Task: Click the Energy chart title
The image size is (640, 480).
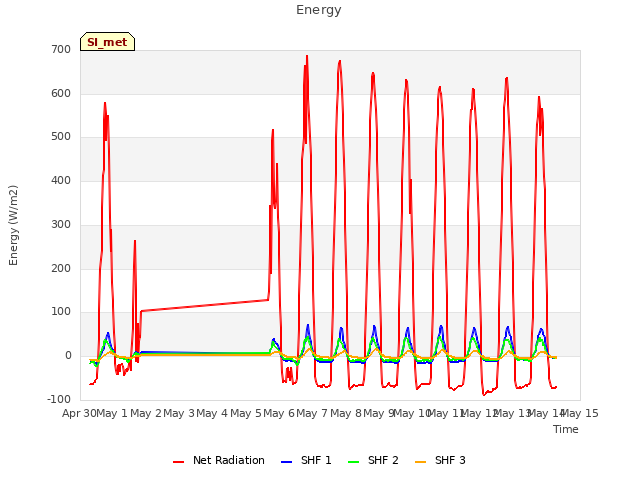Action: tap(319, 10)
